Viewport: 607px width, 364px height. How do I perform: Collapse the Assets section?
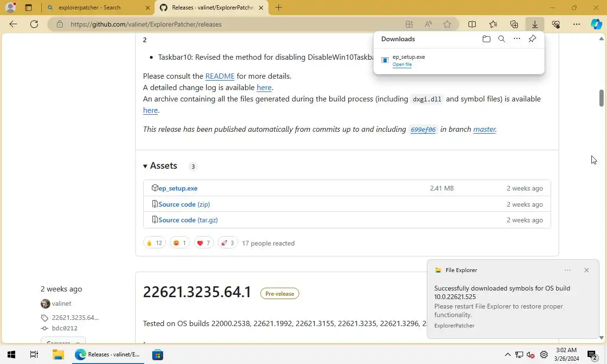[x=160, y=165]
